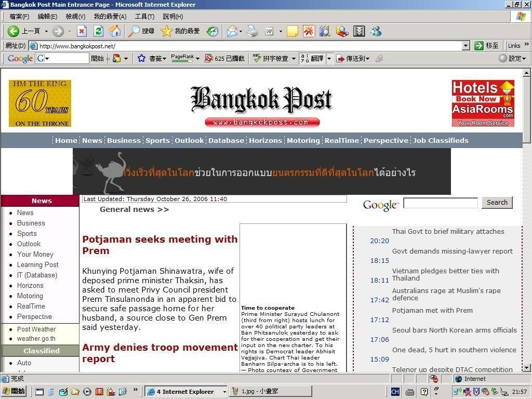The image size is (532, 399).
Task: Refresh the current page
Action: 98,31
